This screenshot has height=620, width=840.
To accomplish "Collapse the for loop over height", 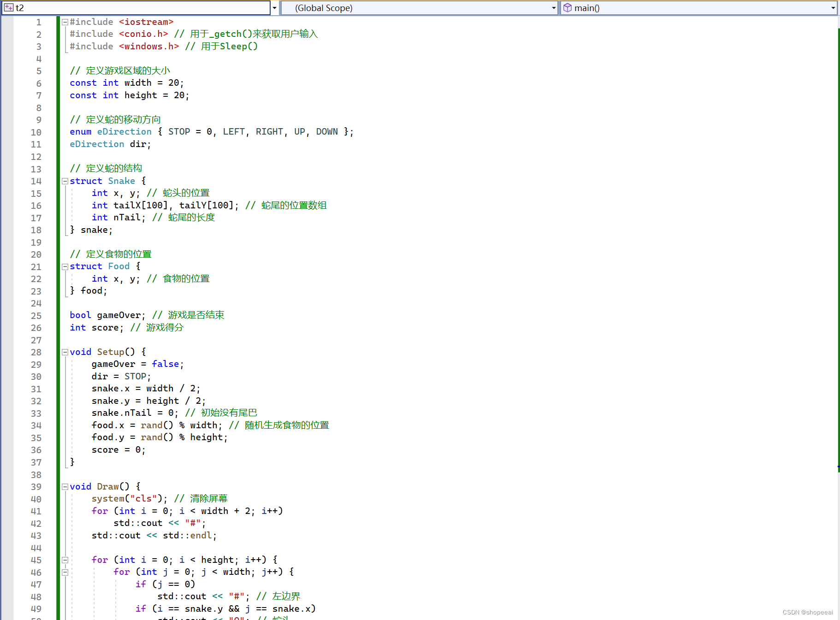I will tap(65, 560).
